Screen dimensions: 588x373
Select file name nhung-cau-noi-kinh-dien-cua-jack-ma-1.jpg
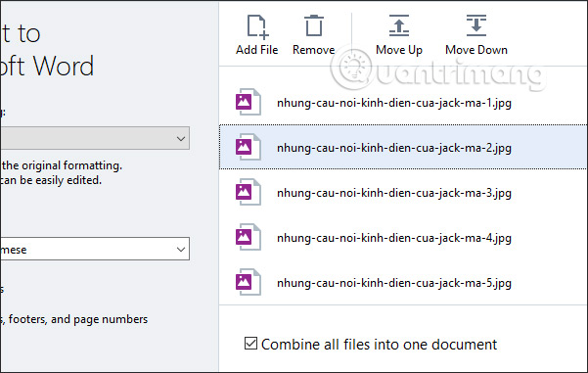click(394, 103)
